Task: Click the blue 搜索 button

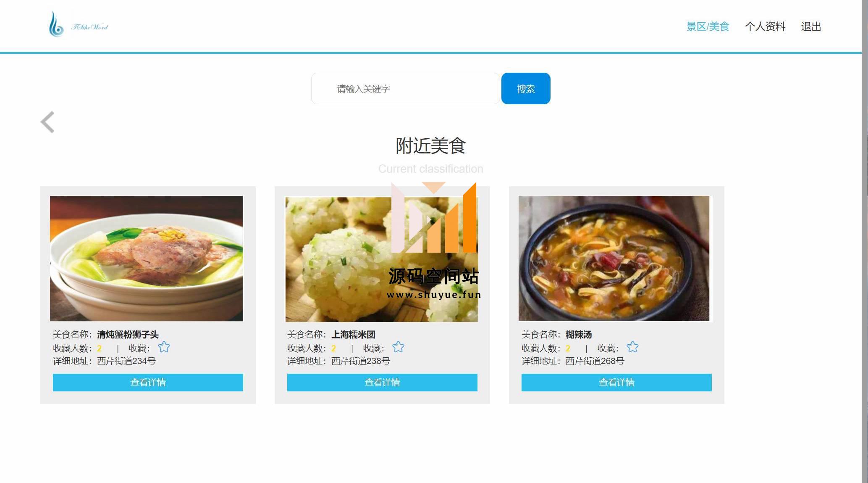Action: [526, 89]
